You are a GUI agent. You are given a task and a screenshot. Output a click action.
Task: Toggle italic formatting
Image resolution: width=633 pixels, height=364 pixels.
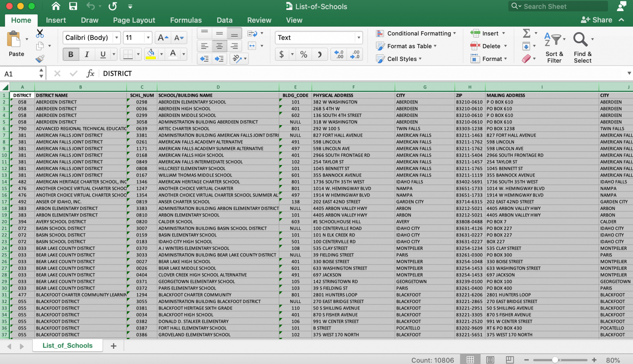click(x=87, y=54)
